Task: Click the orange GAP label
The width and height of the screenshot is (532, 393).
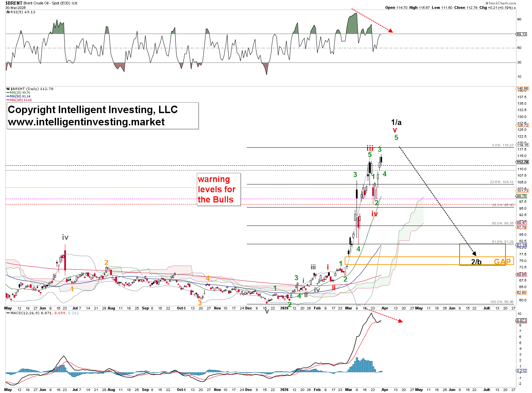Action: click(502, 262)
